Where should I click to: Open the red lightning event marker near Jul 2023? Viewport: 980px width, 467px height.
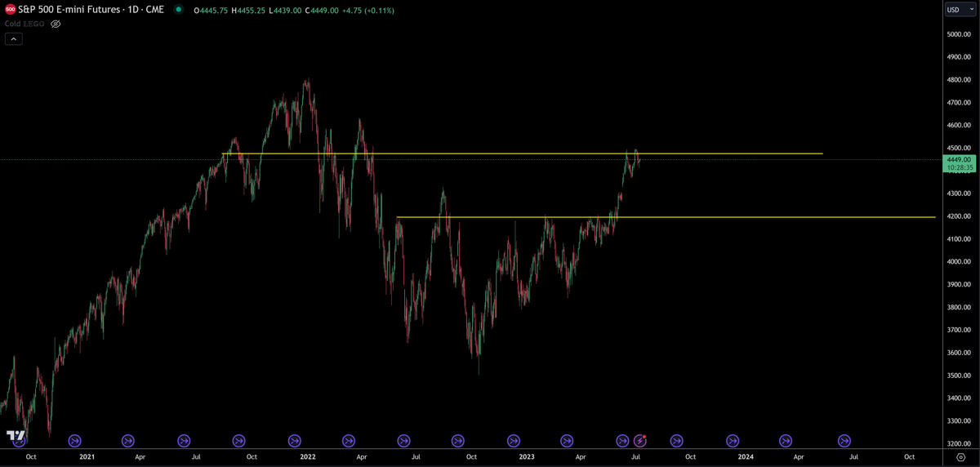pyautogui.click(x=640, y=440)
